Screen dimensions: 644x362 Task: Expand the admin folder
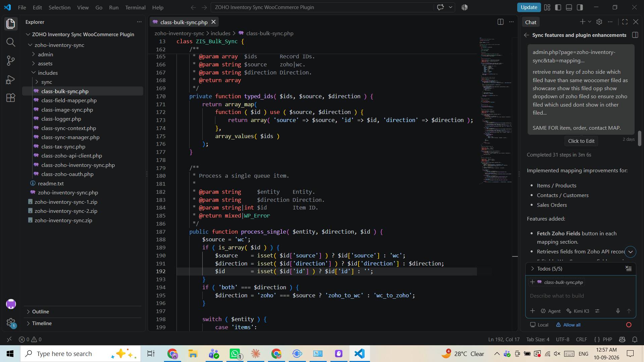(x=45, y=54)
